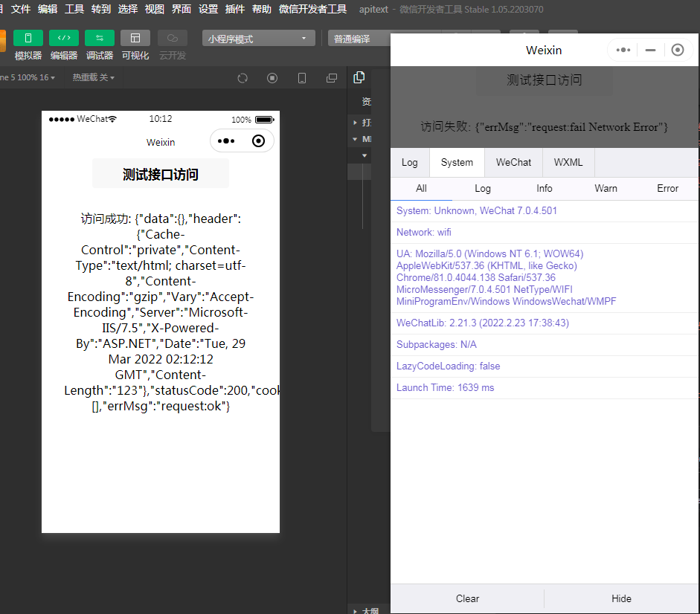Image resolution: width=700 pixels, height=614 pixels.
Task: Open the 界面 menu
Action: coord(182,9)
